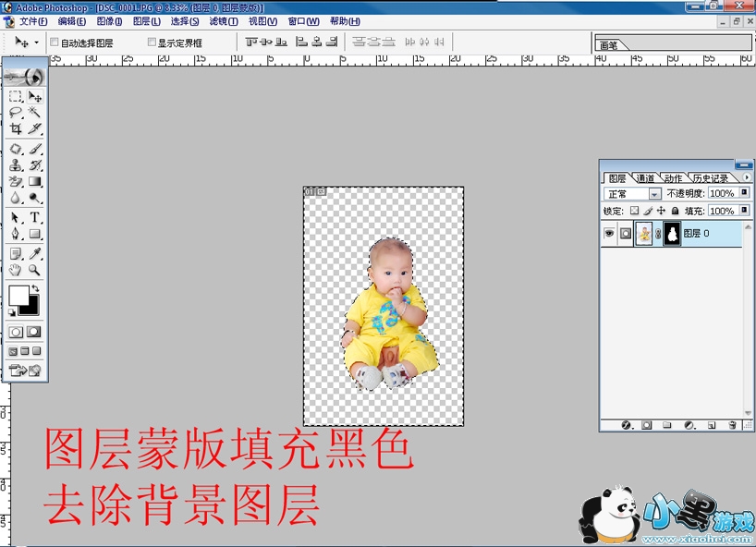Screen dimensions: 756x547
Task: Select the Move tool in toolbox
Action: (x=35, y=96)
